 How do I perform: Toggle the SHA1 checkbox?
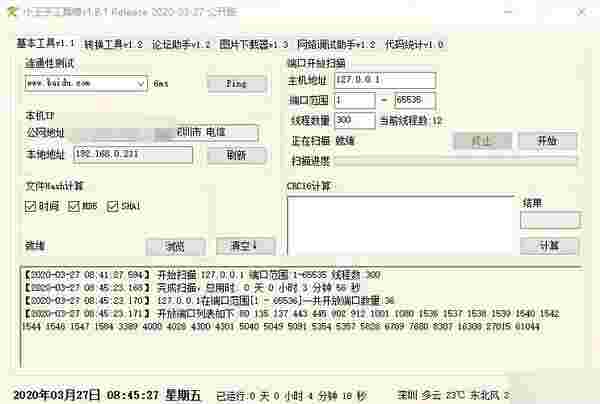(x=124, y=206)
